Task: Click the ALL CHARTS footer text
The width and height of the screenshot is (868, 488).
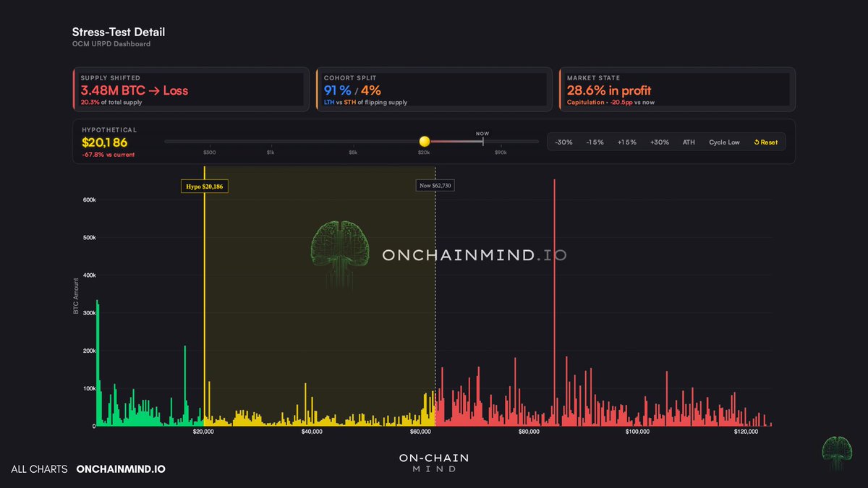Action: [39, 469]
